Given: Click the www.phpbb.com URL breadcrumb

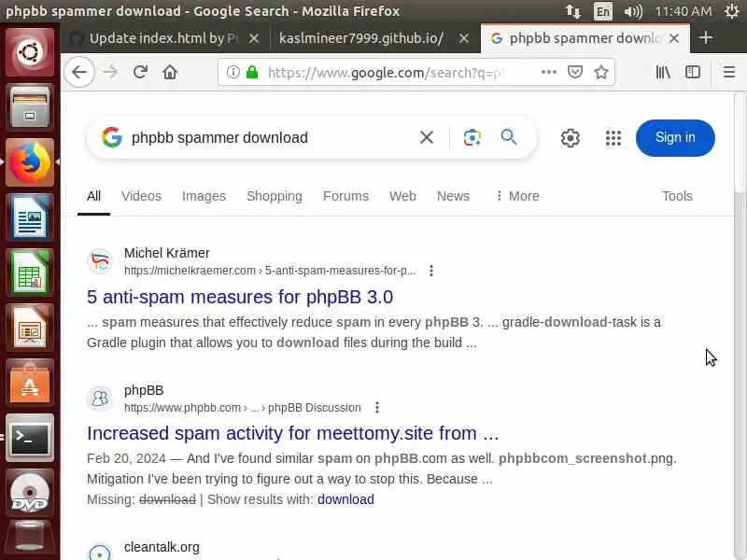Looking at the screenshot, I should click(x=242, y=408).
